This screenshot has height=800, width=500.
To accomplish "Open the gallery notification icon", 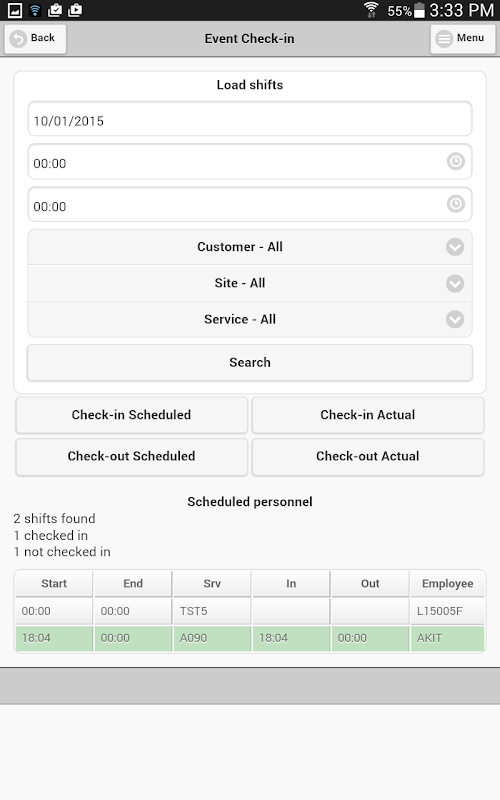I will tap(15, 10).
